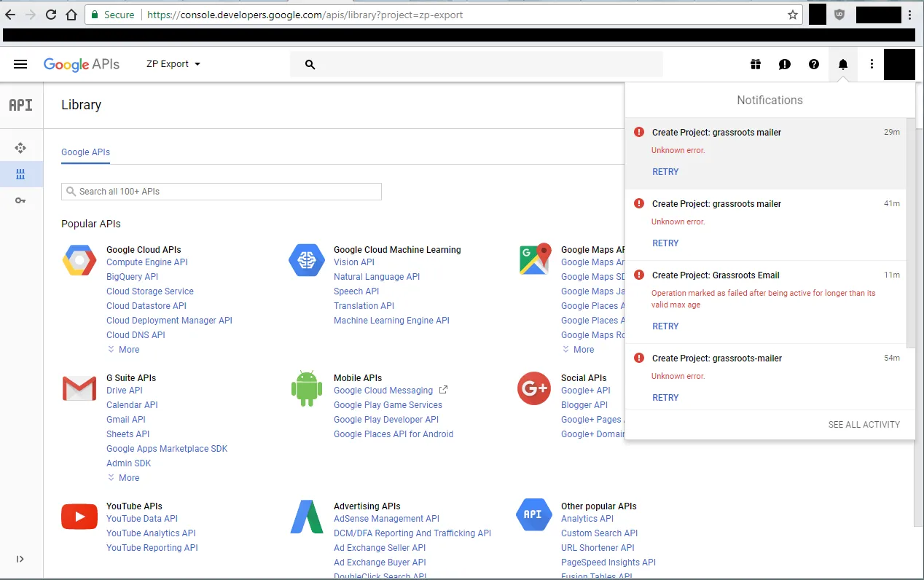Open the Google Cloud Messaging link
Image resolution: width=924 pixels, height=580 pixels.
point(383,391)
